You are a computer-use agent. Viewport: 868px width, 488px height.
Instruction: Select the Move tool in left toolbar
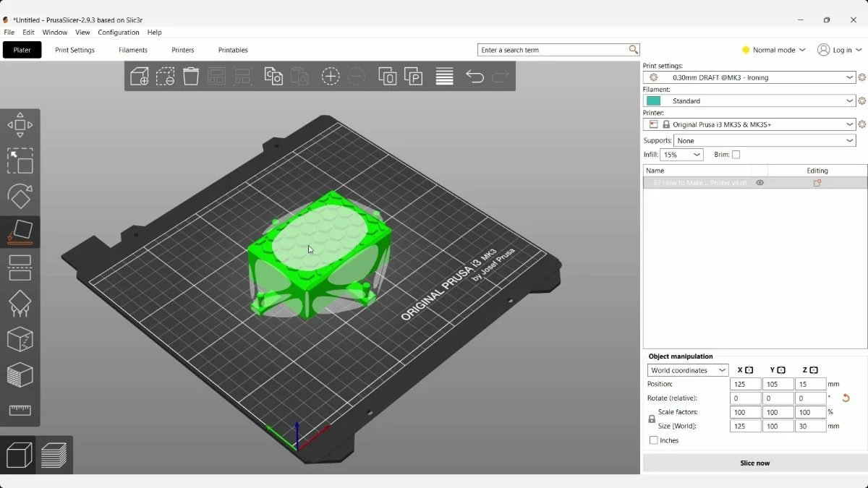click(20, 125)
